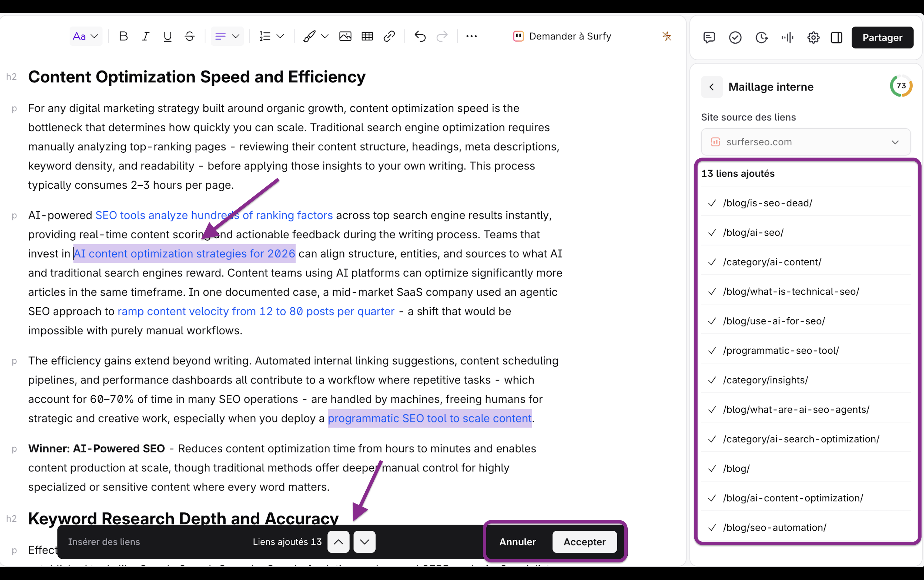Select the /category/insights/ link row
The image size is (924, 580).
point(806,380)
